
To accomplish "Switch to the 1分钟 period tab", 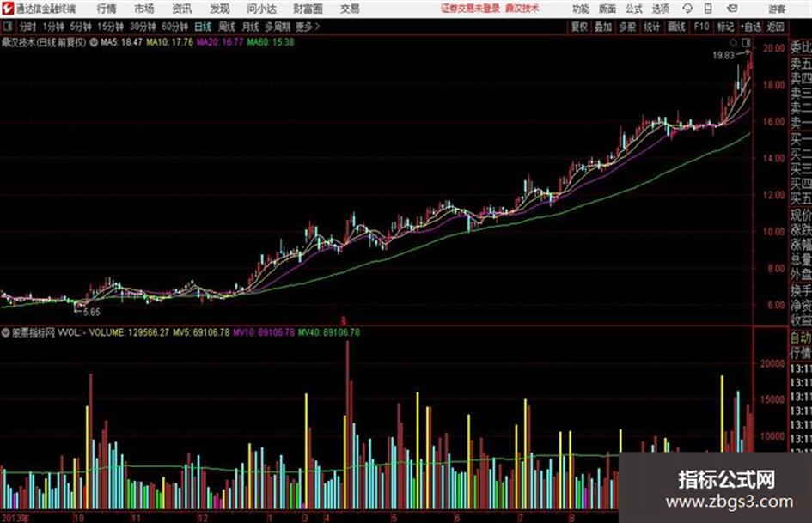I will point(53,27).
